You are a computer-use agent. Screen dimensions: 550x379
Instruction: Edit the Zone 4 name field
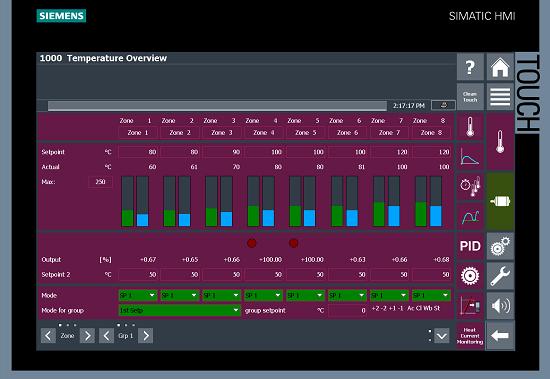(263, 133)
